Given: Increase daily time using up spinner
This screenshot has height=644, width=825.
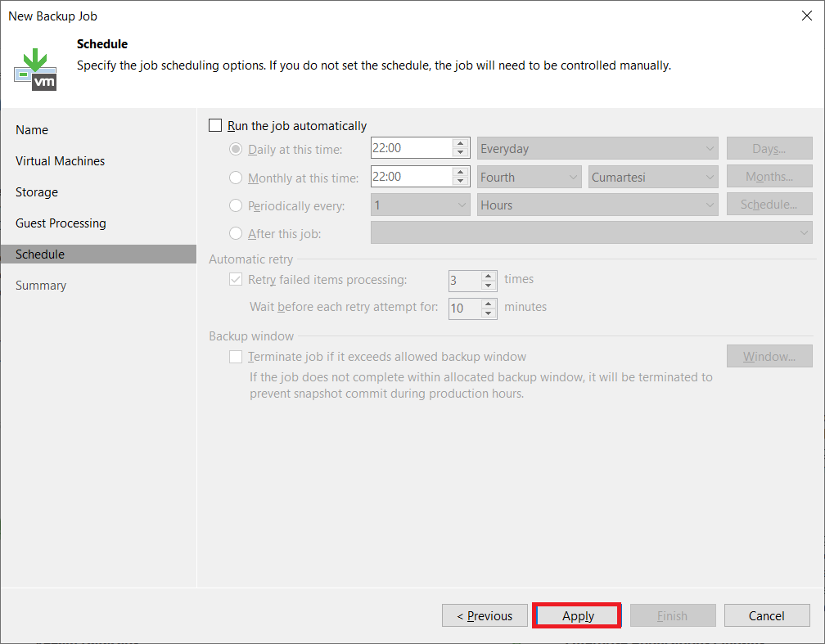Looking at the screenshot, I should pyautogui.click(x=461, y=144).
